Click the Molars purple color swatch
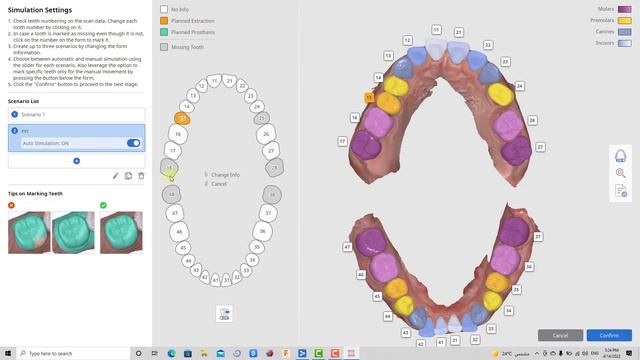The image size is (640, 360). (624, 9)
